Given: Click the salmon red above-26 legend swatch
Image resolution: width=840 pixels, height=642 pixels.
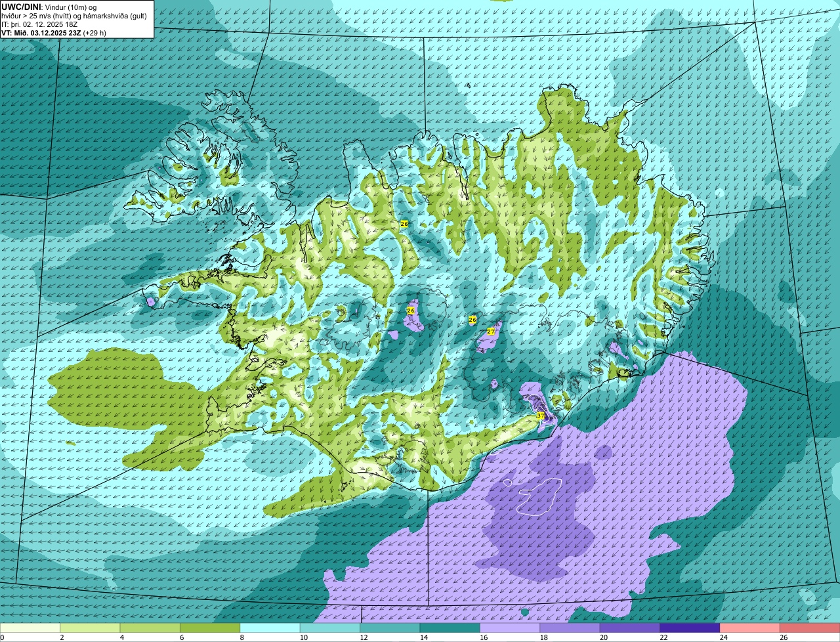Looking at the screenshot, I should tap(810, 628).
